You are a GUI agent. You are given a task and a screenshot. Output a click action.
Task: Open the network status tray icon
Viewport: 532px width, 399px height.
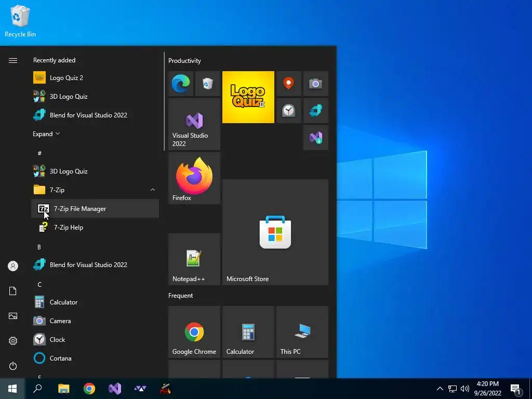coord(453,389)
